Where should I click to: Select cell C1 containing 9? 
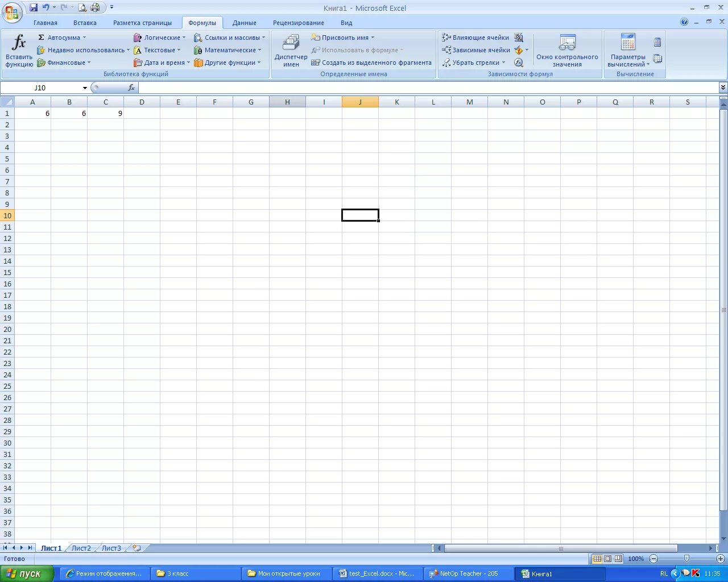click(106, 113)
